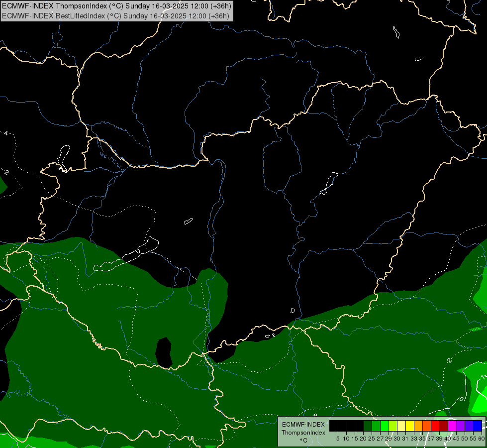
Task: Click the bright yellow 31–33 legend swatch
Action: [x=410, y=426]
